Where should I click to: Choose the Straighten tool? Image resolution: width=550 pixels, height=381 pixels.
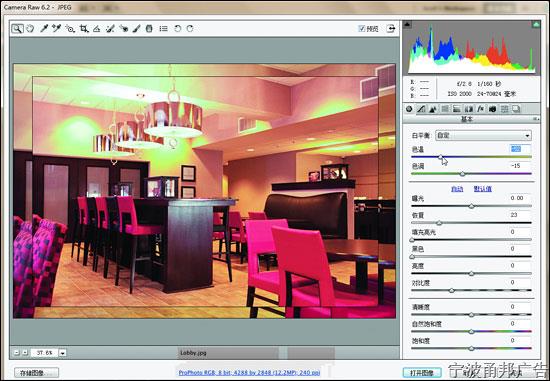(96, 29)
